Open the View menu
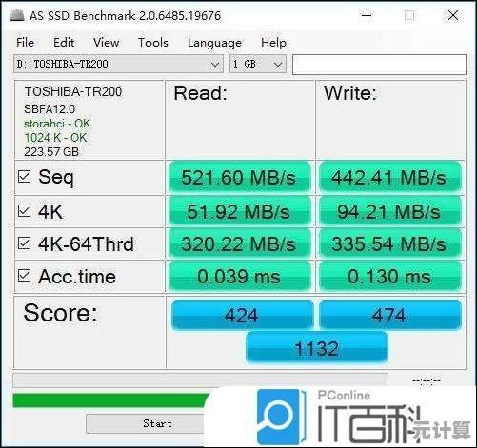The image size is (477, 448). pos(107,43)
